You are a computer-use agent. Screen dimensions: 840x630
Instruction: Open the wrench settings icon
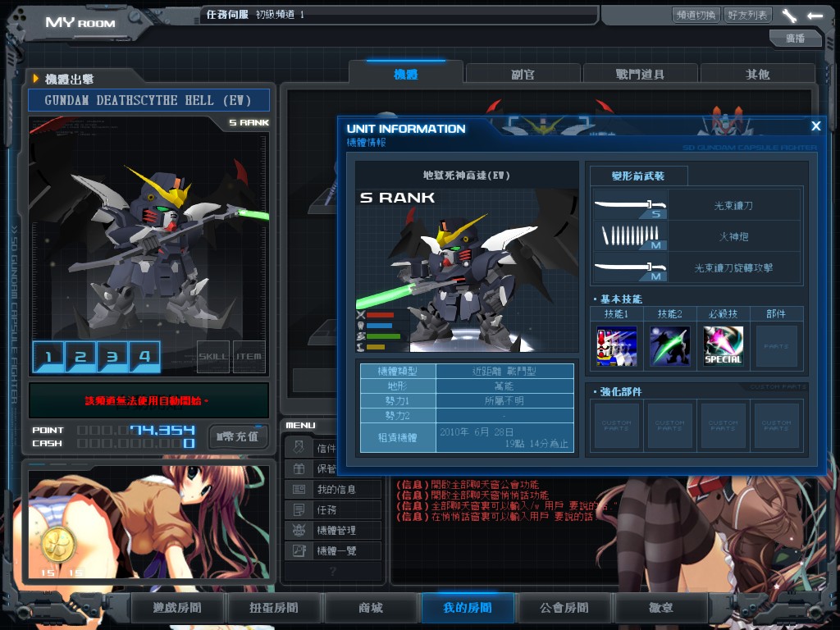click(789, 16)
